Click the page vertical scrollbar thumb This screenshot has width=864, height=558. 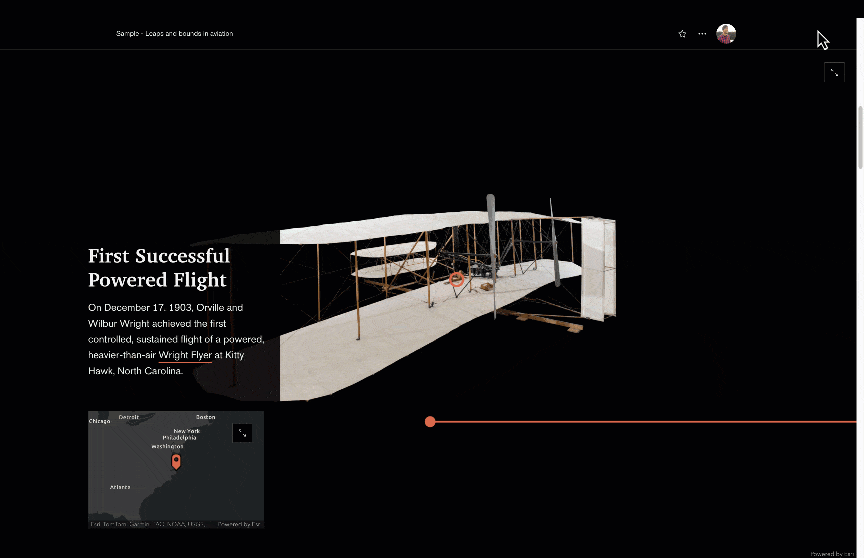pos(860,137)
